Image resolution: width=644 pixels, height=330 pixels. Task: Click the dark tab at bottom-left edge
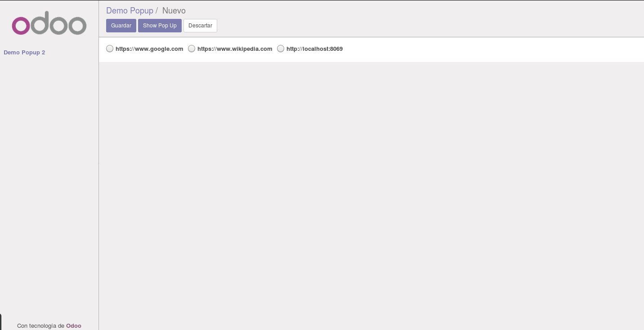1,322
